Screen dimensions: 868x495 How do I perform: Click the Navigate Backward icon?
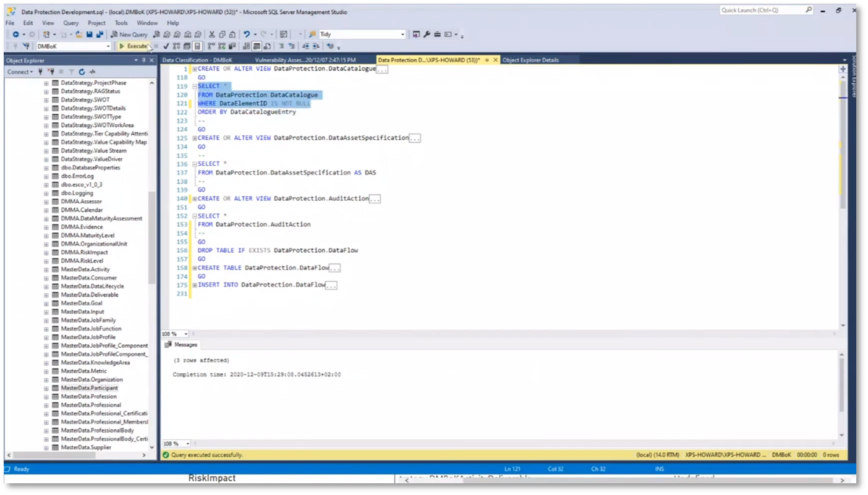(15, 35)
